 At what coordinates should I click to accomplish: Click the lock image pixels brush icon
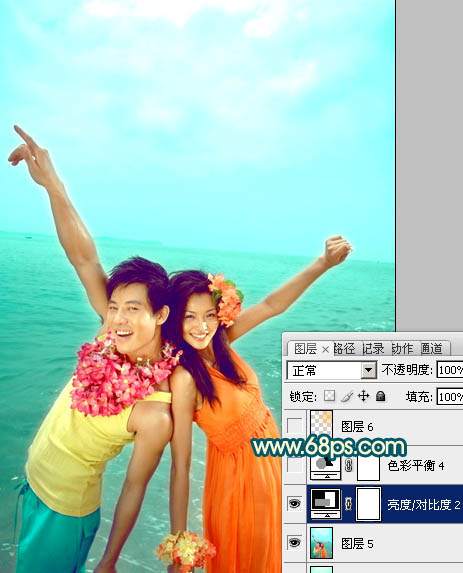[346, 396]
